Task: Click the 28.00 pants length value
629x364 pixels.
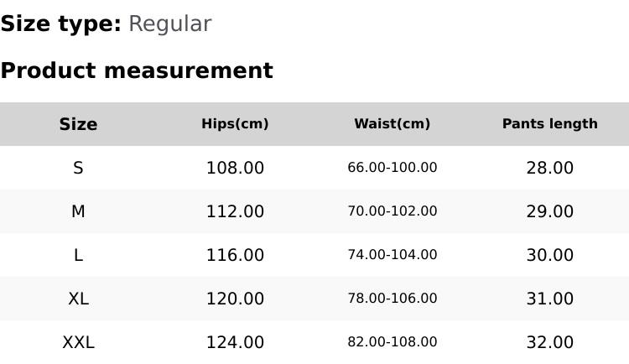Action: pyautogui.click(x=549, y=168)
